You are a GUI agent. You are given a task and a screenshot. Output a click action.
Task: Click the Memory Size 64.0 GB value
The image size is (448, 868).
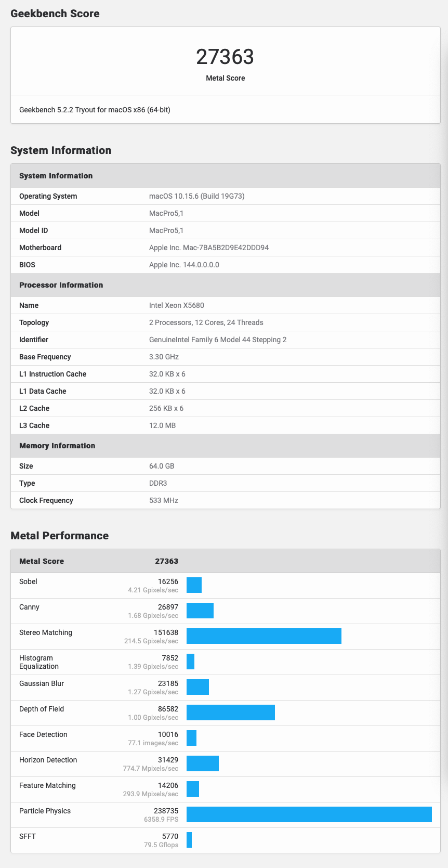click(162, 466)
